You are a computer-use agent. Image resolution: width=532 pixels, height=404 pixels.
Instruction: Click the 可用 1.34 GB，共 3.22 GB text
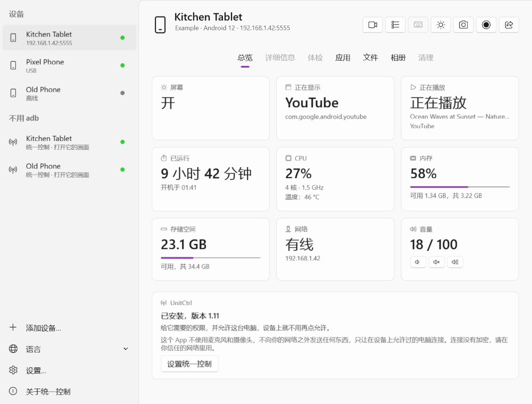(446, 196)
